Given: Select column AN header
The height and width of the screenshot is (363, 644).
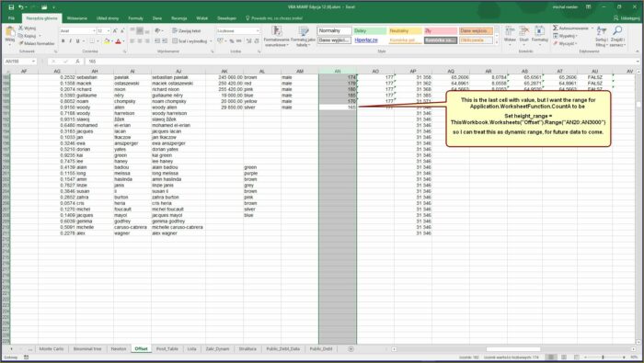Looking at the screenshot, I should click(x=338, y=72).
